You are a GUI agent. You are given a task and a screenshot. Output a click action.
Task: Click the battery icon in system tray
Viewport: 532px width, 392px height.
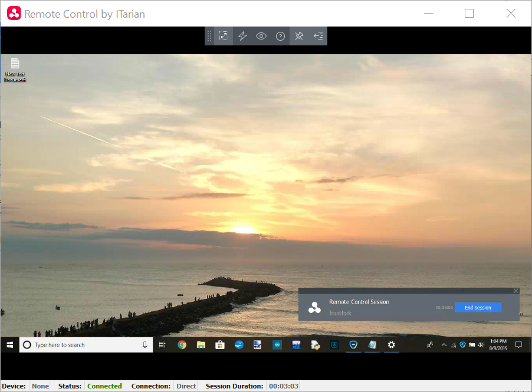pyautogui.click(x=472, y=345)
